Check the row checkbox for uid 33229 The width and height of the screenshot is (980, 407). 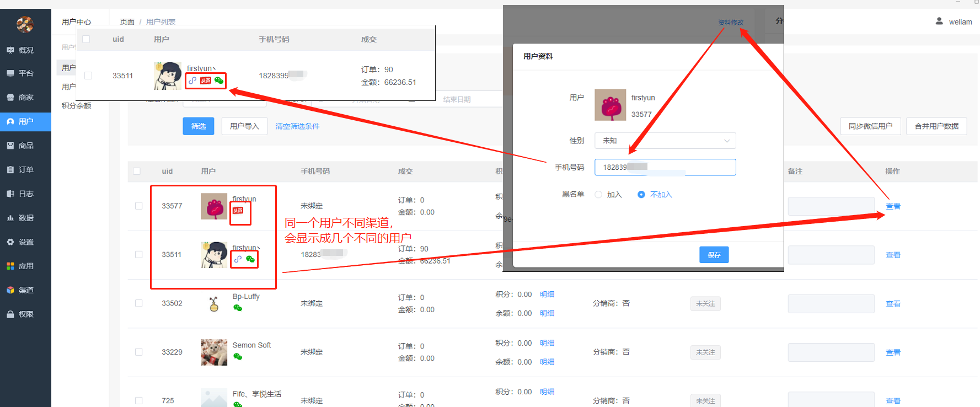pyautogui.click(x=139, y=352)
